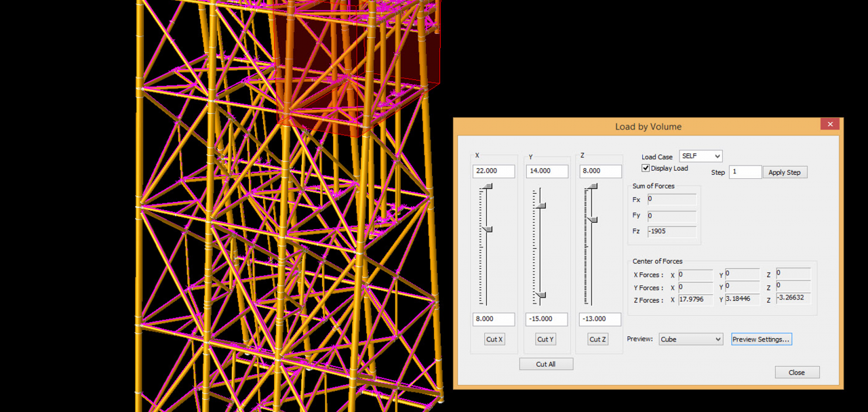Open Preview Settings dialog
This screenshot has width=868, height=412.
(761, 339)
